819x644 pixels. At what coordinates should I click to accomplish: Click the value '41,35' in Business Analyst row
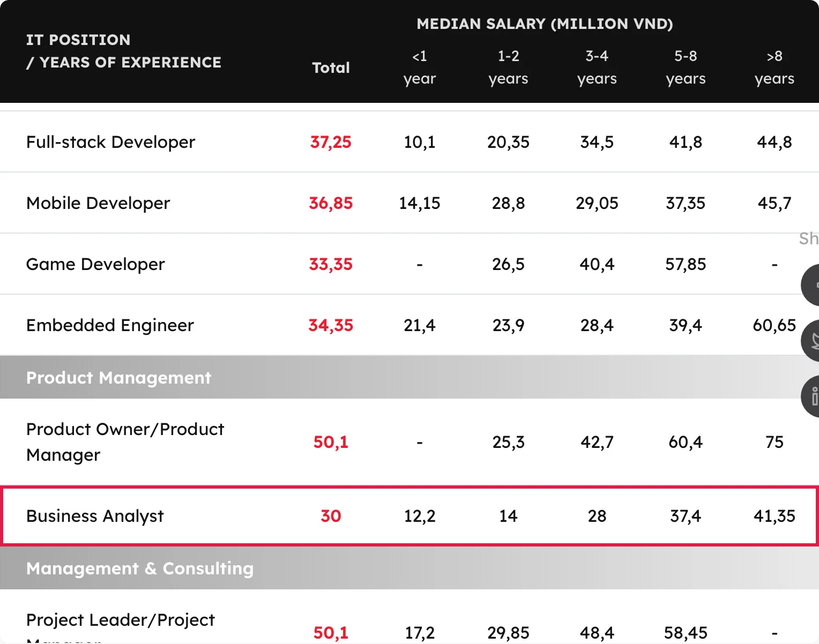(775, 516)
